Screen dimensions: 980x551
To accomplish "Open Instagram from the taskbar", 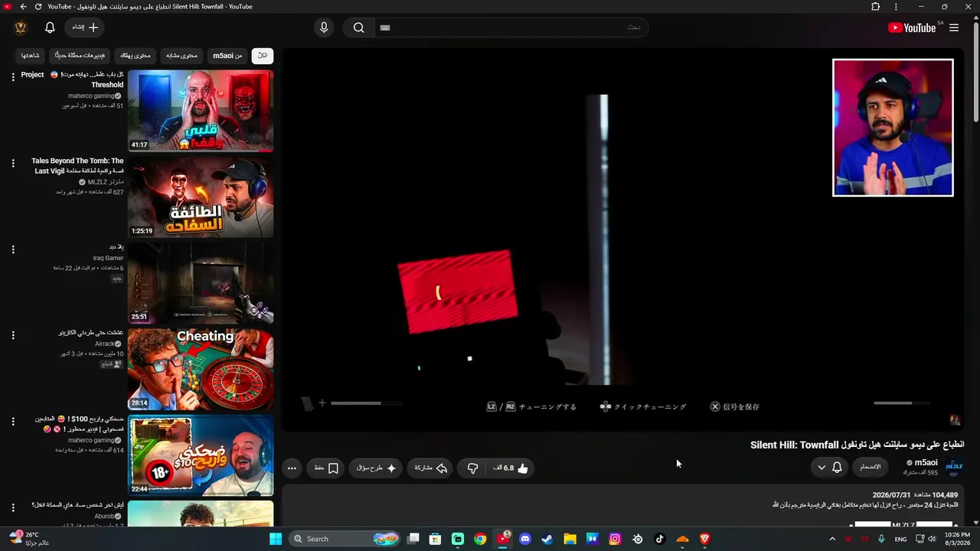I will 615,539.
